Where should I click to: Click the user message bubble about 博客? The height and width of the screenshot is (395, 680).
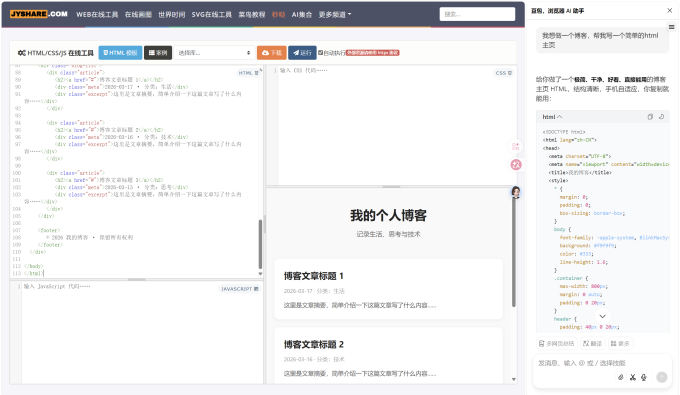(x=602, y=40)
